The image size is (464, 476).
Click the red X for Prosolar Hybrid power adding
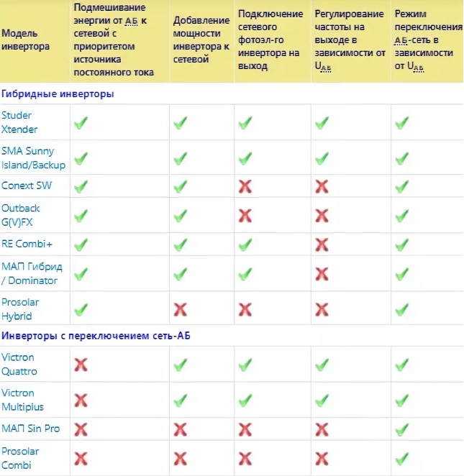point(181,309)
